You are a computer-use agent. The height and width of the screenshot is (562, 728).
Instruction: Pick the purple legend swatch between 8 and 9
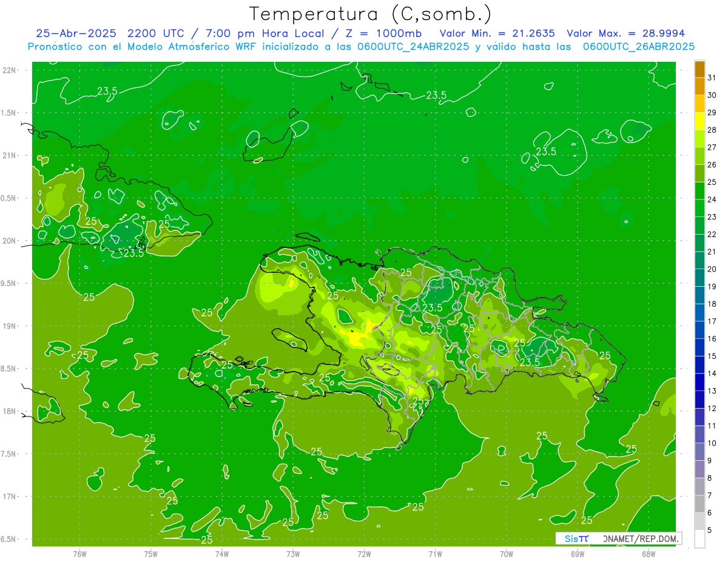pyautogui.click(x=699, y=469)
